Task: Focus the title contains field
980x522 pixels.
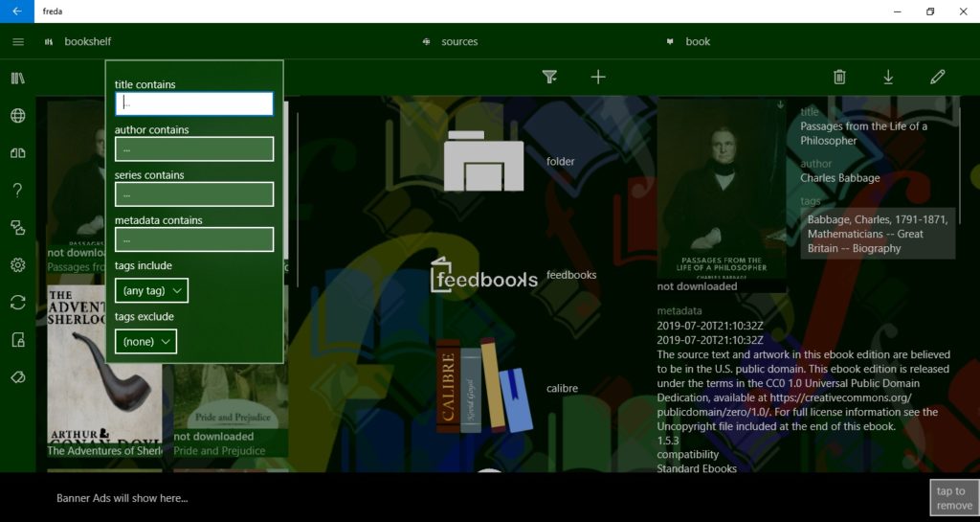Action: (194, 103)
